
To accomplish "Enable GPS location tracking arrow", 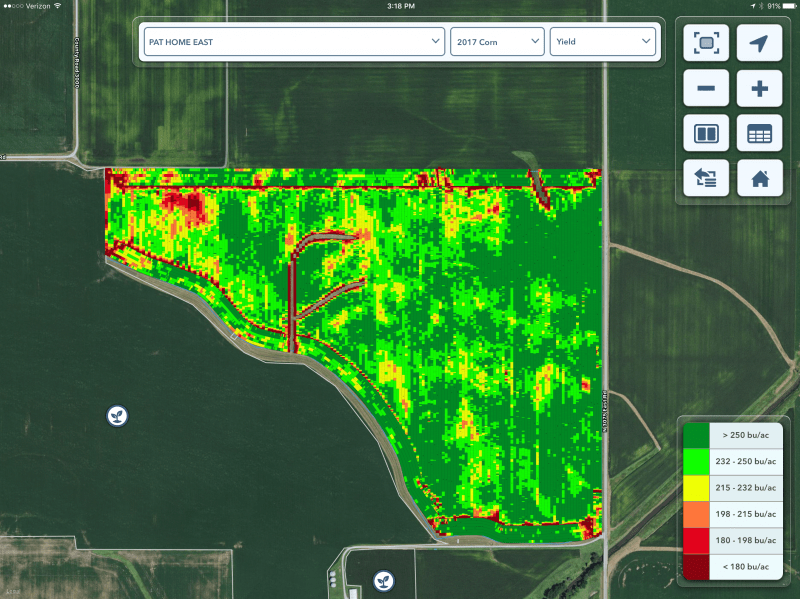I will tap(759, 43).
